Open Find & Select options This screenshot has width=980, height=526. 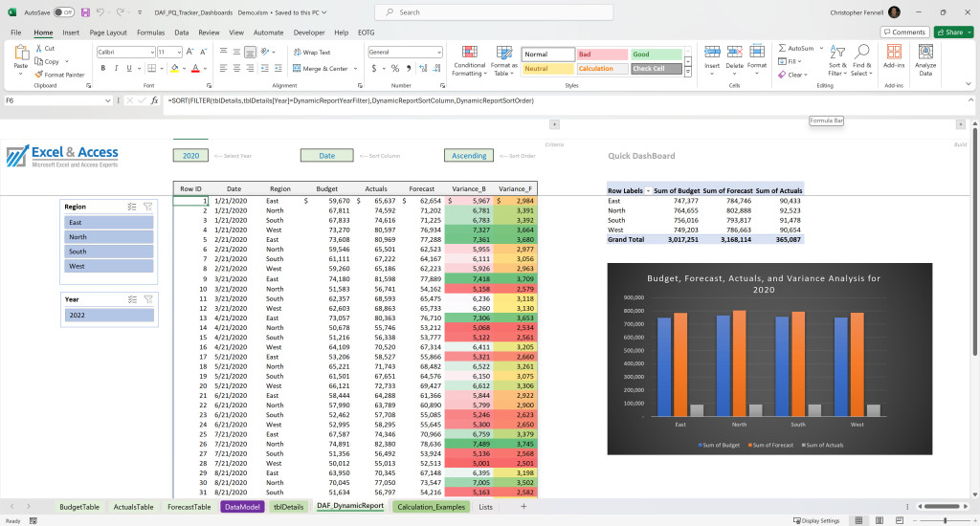(x=862, y=60)
